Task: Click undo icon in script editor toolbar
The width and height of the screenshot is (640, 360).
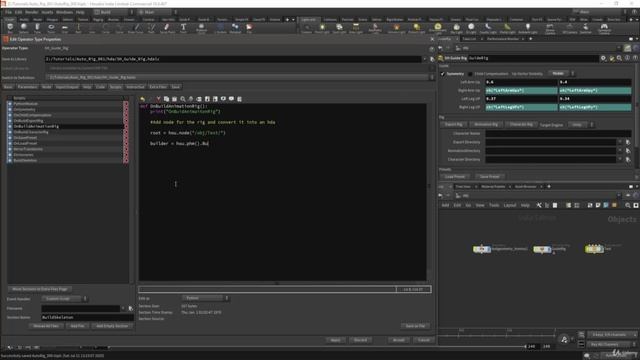Action: (x=142, y=99)
